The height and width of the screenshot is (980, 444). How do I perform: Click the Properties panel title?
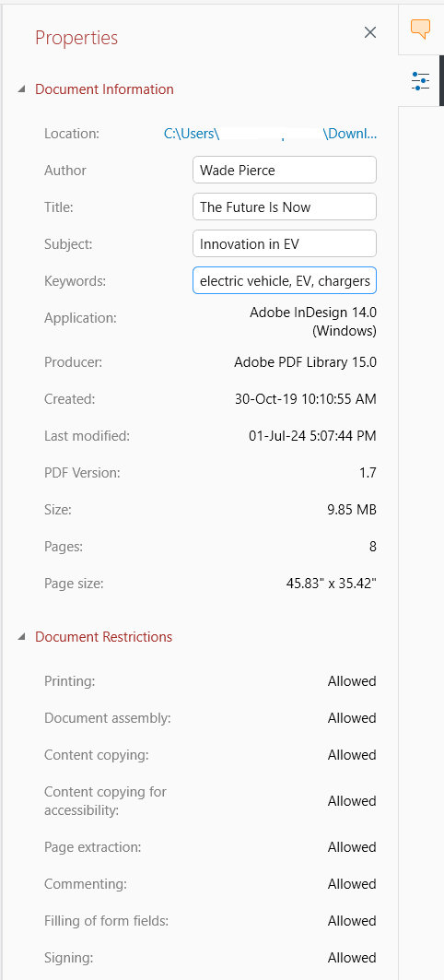pos(76,38)
